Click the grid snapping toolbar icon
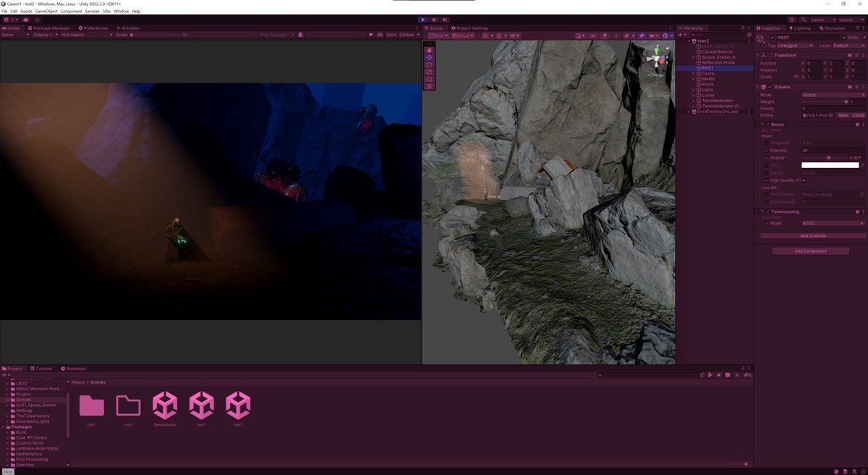Image resolution: width=868 pixels, height=475 pixels. [499, 35]
